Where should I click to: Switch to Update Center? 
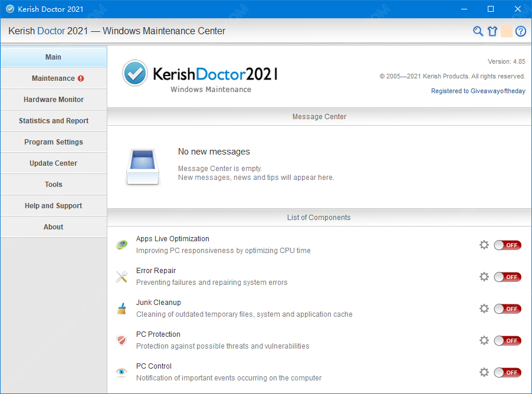tap(54, 163)
